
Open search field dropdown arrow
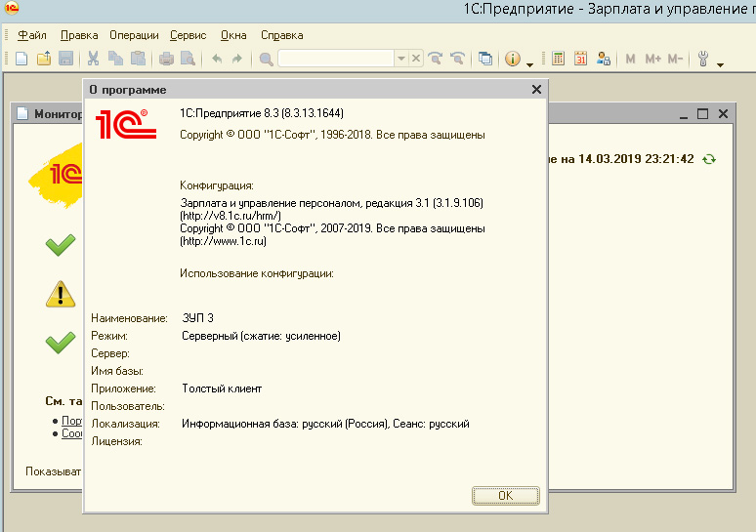[401, 59]
